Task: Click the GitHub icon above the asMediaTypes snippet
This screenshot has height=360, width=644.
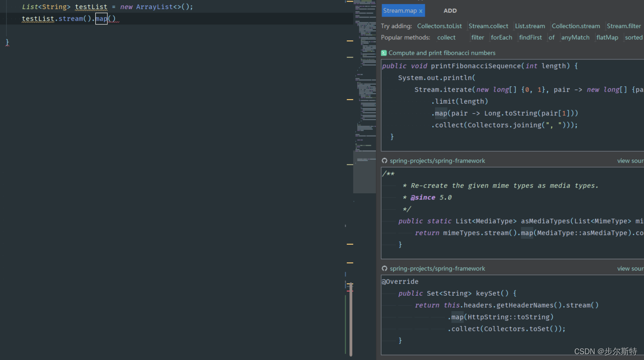Action: point(385,161)
